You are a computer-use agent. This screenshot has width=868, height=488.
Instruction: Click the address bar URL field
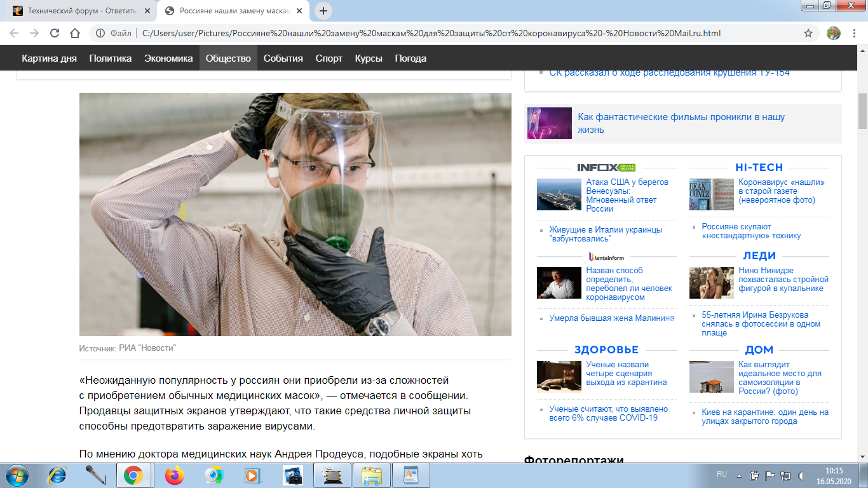[x=432, y=33]
